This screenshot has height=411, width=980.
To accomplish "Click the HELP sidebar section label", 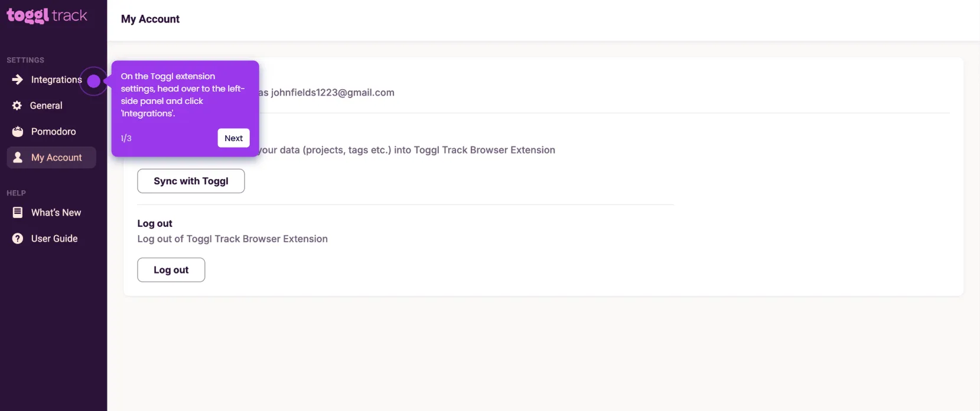I will (x=16, y=193).
